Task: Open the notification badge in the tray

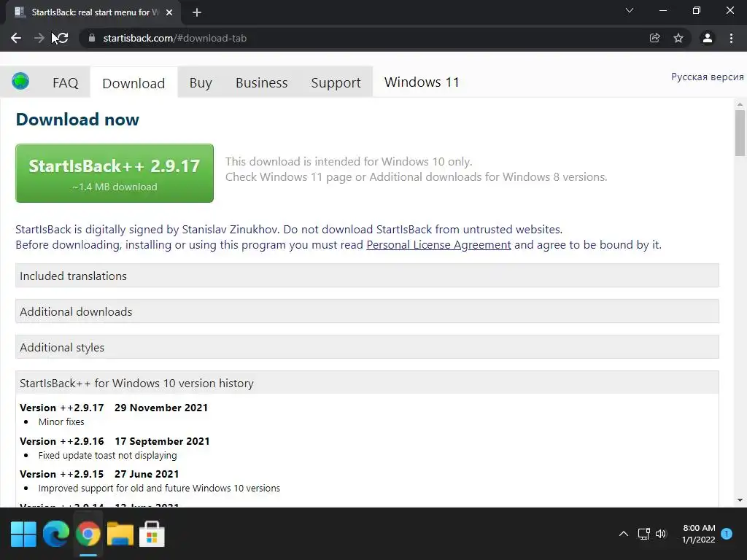Action: [x=727, y=534]
